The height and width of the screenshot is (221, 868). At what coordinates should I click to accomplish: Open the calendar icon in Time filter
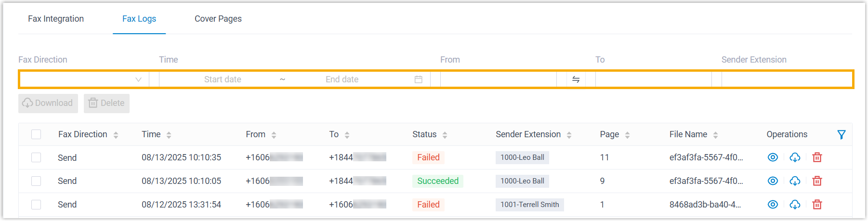coord(418,79)
